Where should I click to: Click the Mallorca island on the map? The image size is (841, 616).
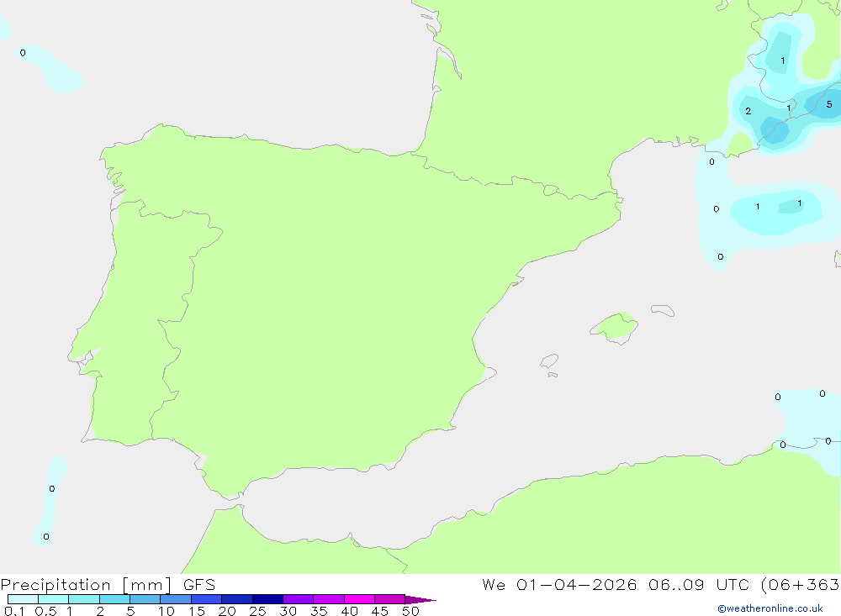click(x=615, y=327)
